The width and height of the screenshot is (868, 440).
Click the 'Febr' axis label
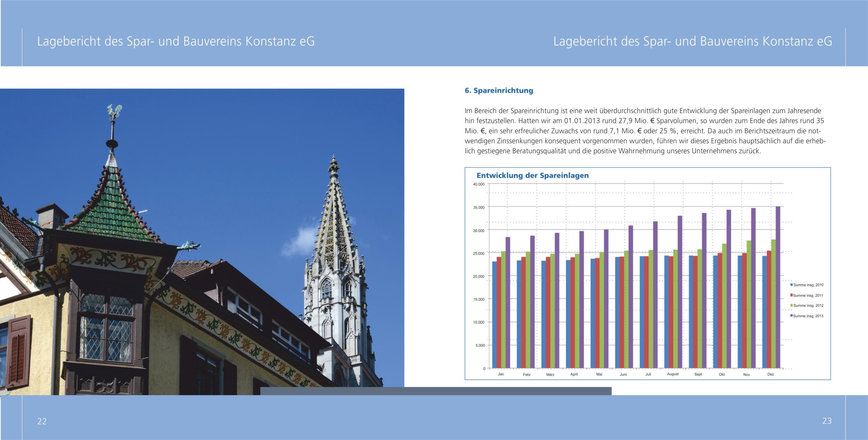click(x=527, y=375)
